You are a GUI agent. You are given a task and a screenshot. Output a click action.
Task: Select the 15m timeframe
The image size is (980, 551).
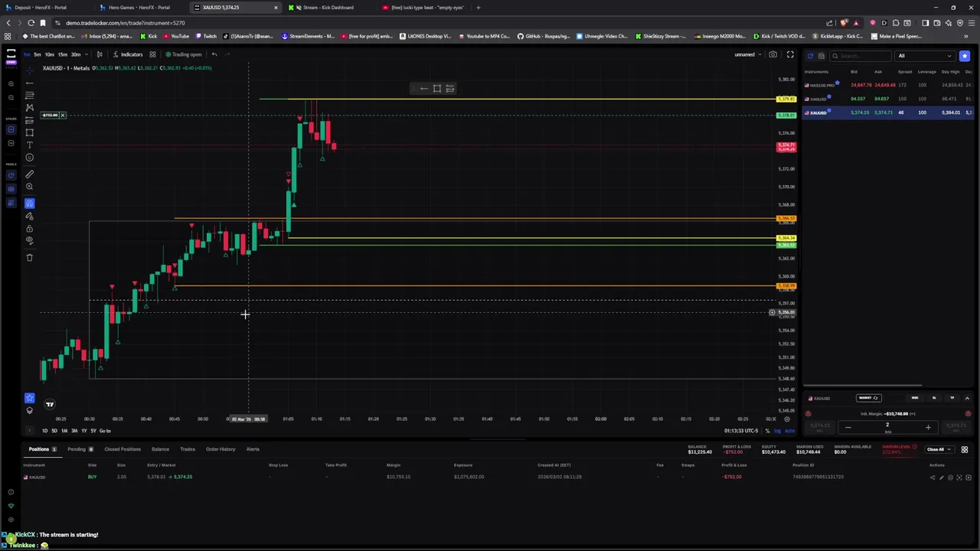pyautogui.click(x=62, y=54)
